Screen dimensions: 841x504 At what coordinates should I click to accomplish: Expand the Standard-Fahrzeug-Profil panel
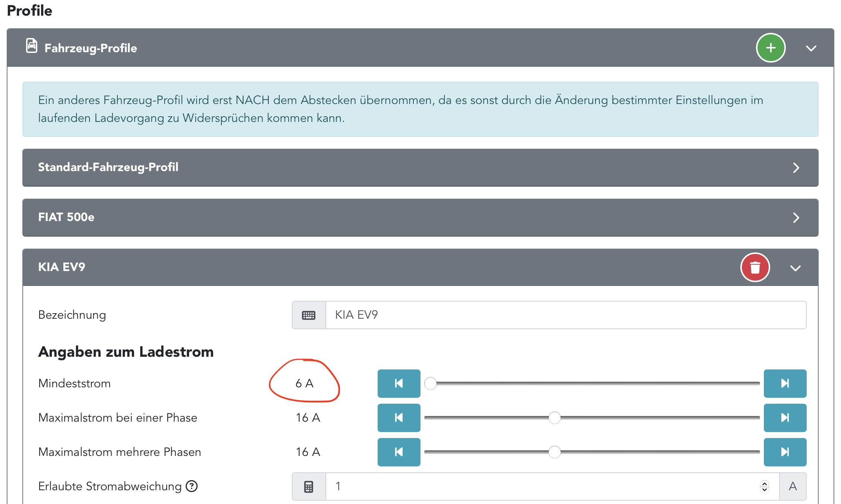click(796, 167)
